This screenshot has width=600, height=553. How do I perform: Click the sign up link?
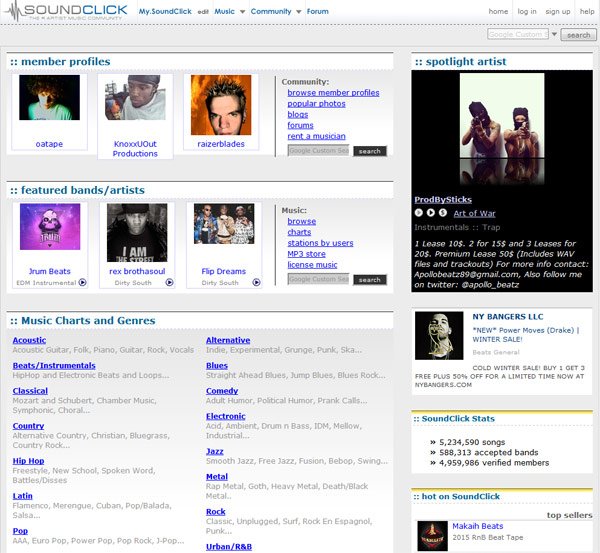pos(558,11)
